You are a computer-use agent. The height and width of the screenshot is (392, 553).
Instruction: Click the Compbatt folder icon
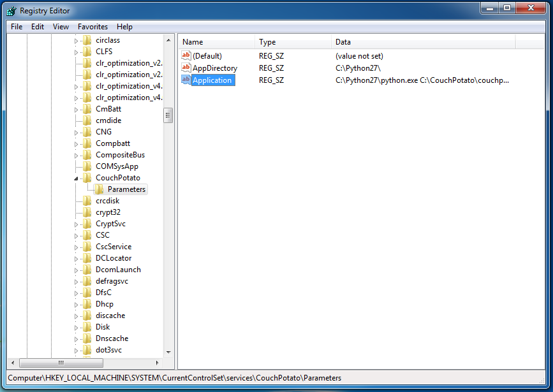(x=87, y=143)
